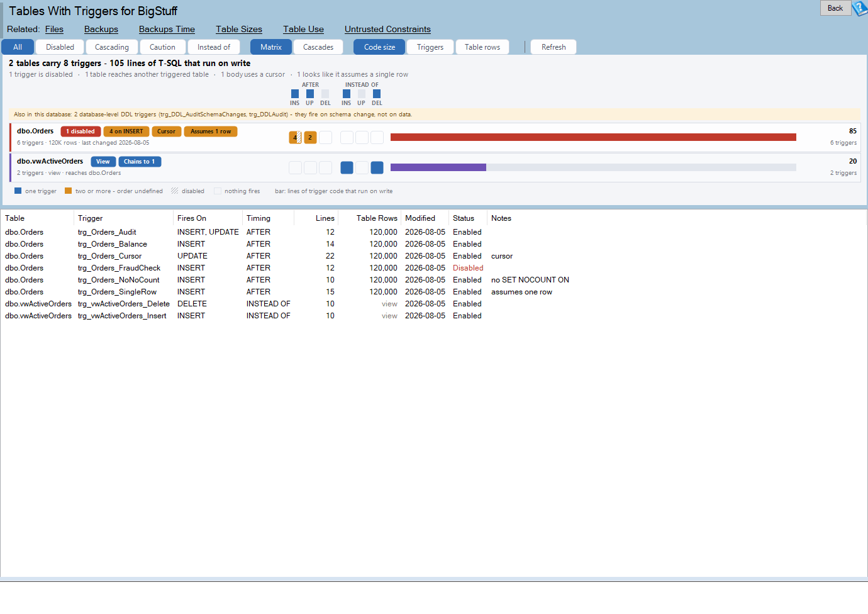Click the 'nothing fires' legend box
This screenshot has width=868, height=614.
217,191
